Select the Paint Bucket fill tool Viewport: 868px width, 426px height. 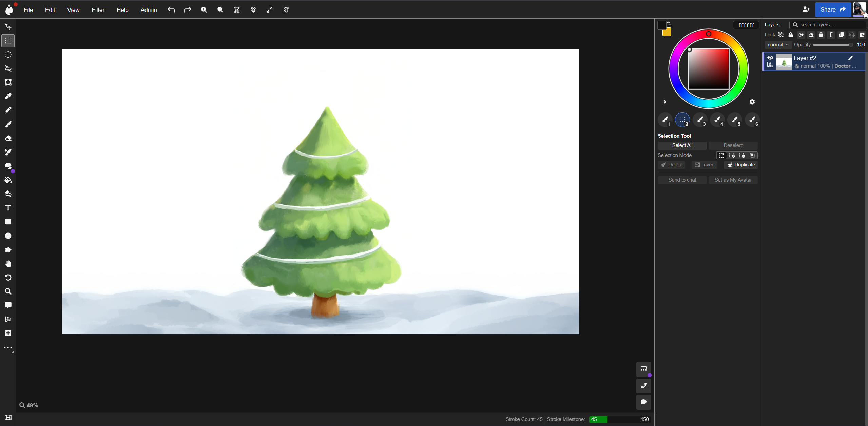8,180
